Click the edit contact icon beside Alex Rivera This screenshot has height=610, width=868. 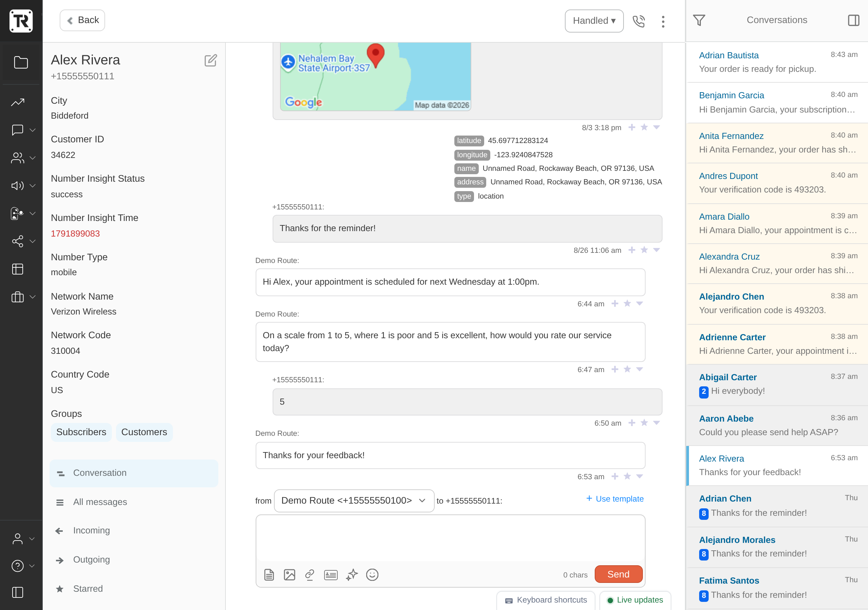pyautogui.click(x=211, y=60)
